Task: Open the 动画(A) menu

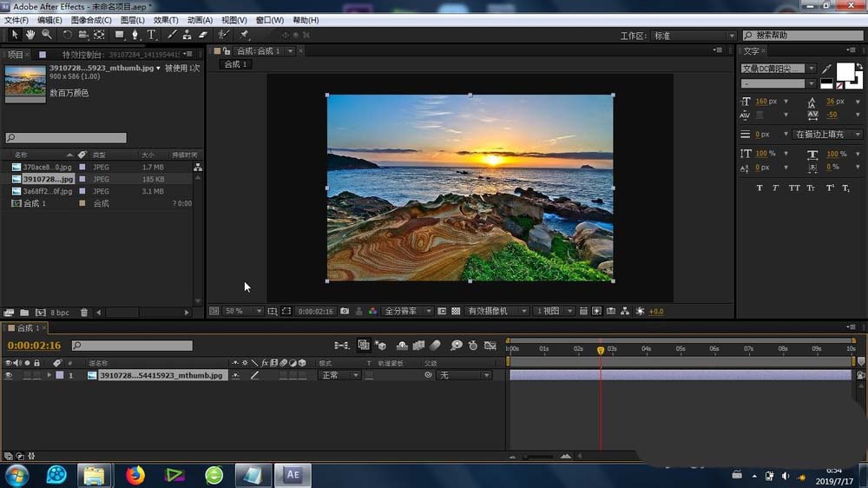Action: pyautogui.click(x=200, y=20)
